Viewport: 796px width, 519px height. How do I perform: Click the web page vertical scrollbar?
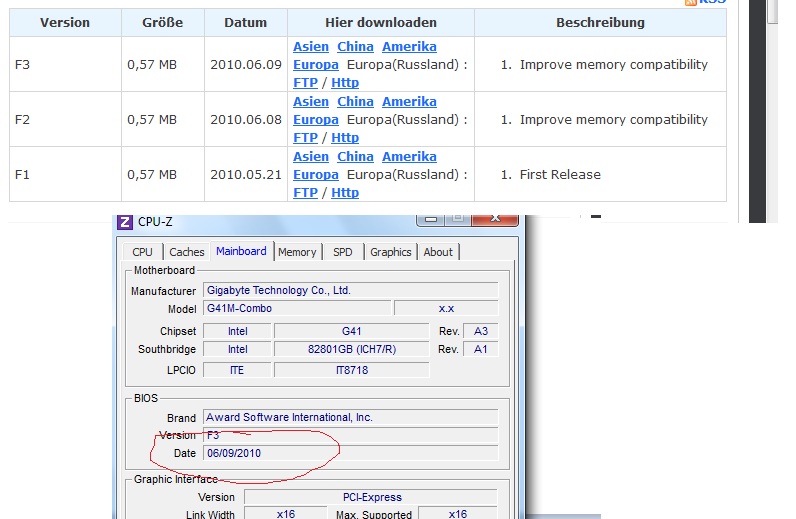772,111
